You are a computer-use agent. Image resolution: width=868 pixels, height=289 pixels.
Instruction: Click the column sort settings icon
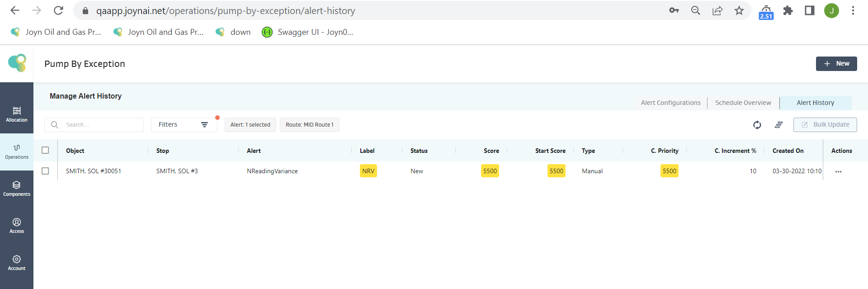pos(778,125)
